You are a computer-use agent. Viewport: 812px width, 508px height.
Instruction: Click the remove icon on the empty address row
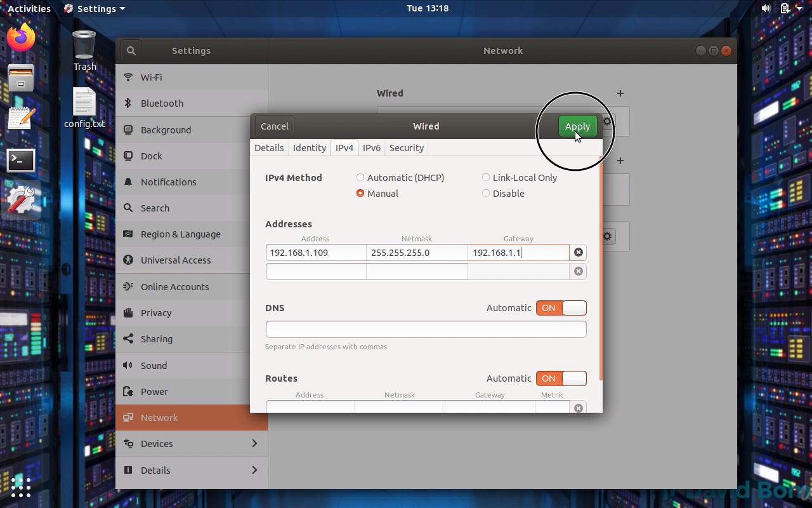(x=578, y=271)
